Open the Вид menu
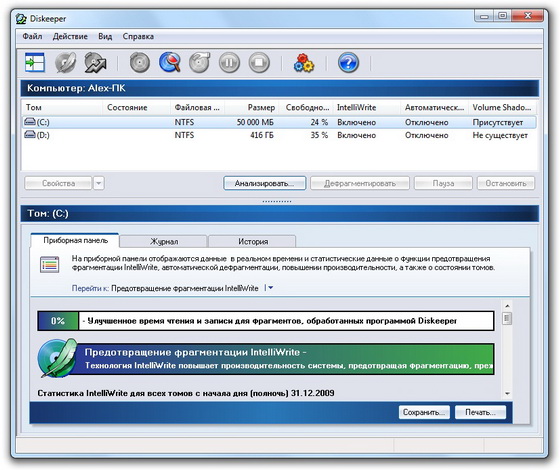 (105, 36)
